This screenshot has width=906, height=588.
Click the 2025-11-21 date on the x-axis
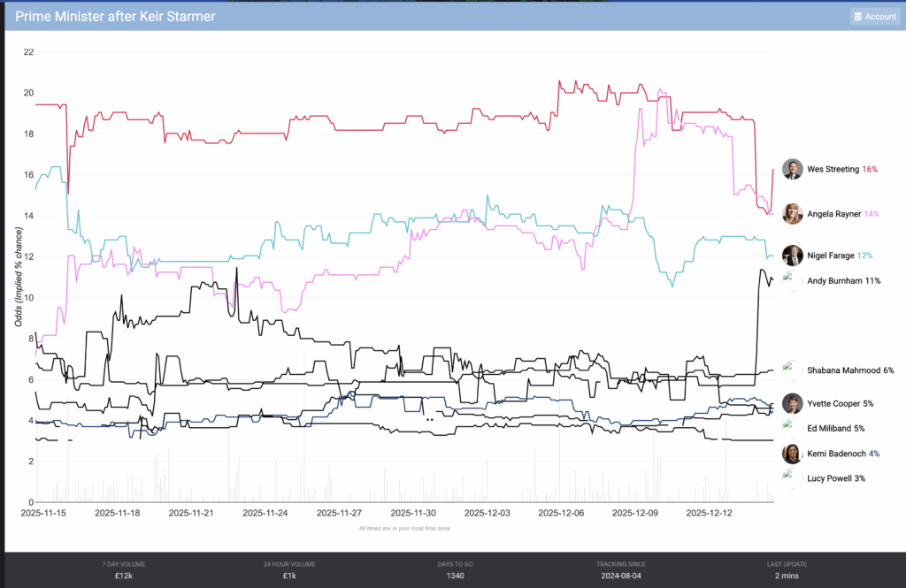[x=192, y=513]
